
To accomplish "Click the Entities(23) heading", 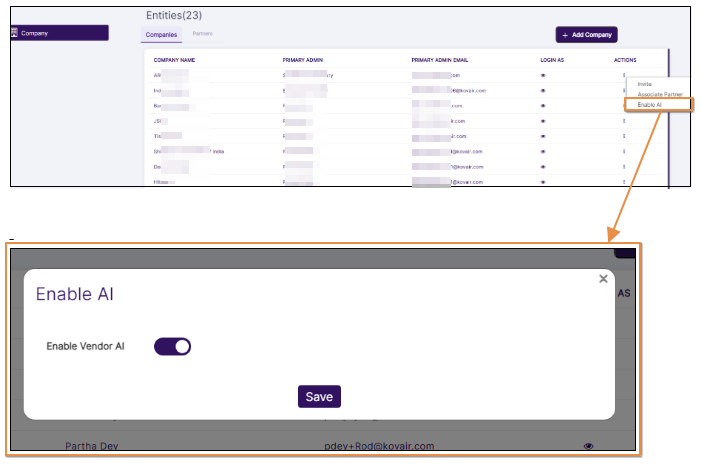I will 174,15.
